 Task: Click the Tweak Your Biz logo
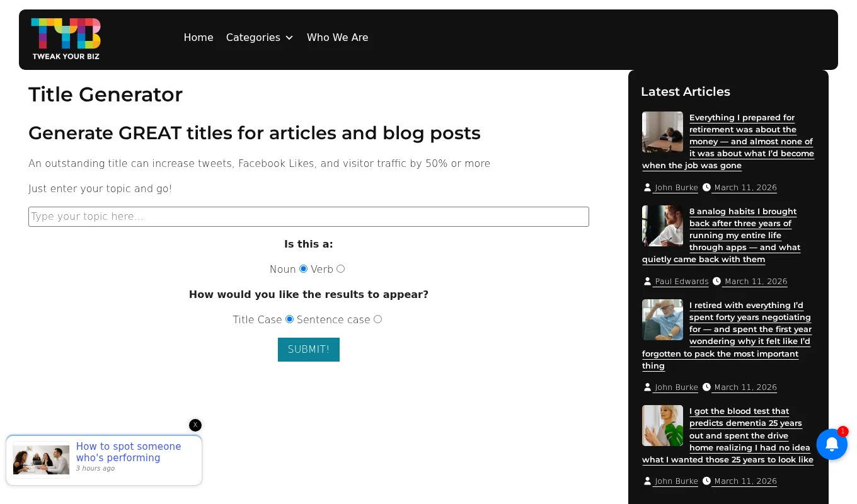pos(66,39)
